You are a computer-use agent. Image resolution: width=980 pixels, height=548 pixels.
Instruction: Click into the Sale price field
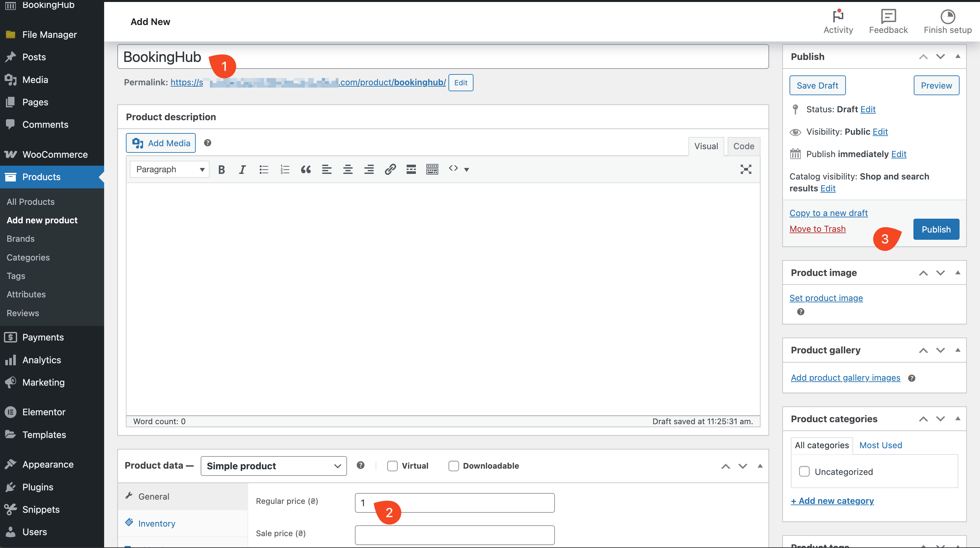454,535
